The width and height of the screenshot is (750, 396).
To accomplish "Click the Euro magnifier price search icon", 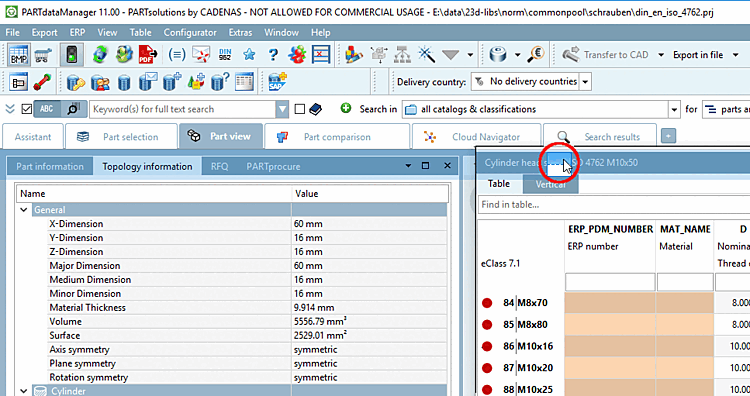I will [536, 55].
